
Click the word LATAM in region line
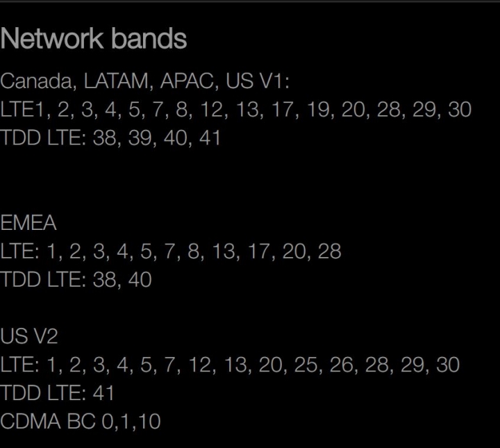coord(116,81)
